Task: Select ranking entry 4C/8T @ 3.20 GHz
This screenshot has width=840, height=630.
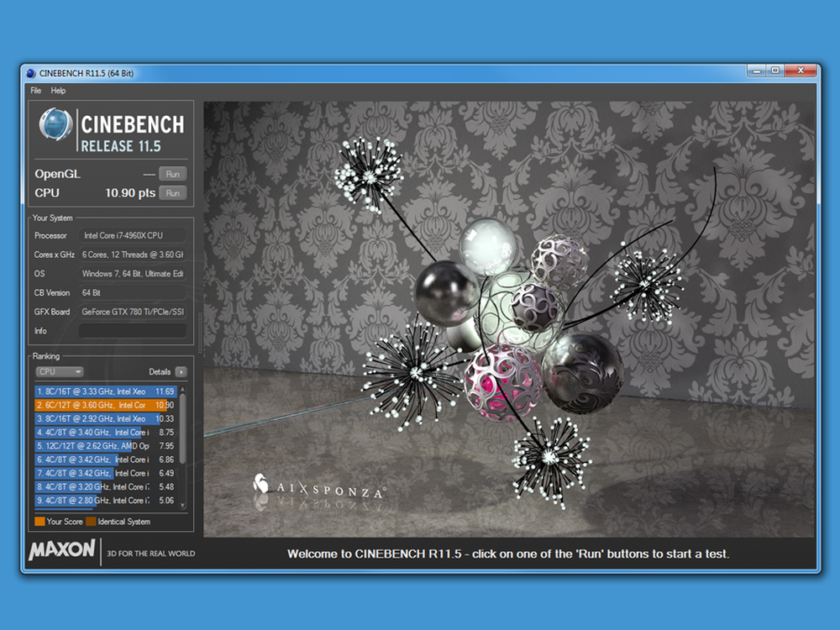Action: (x=106, y=487)
